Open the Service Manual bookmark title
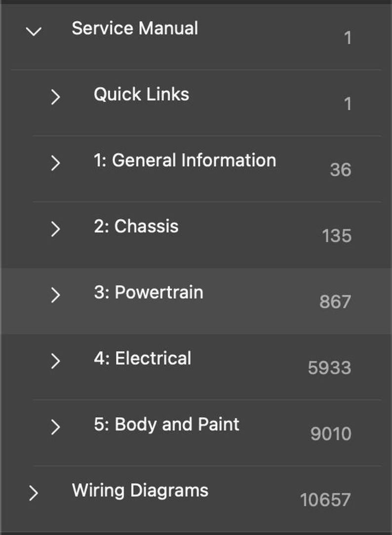The image size is (392, 535). 135,28
